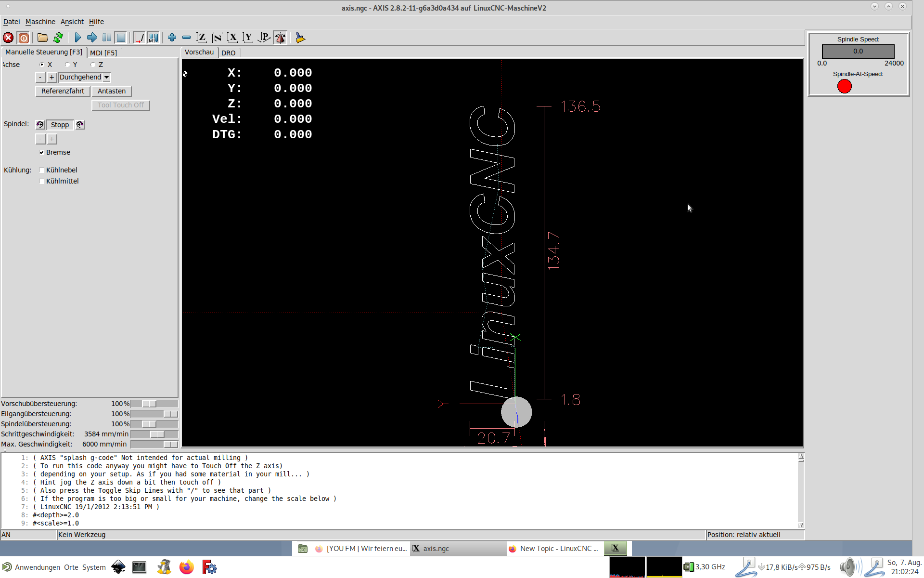924x578 pixels.
Task: Increase spindle speed with the plus button
Action: pyautogui.click(x=52, y=139)
